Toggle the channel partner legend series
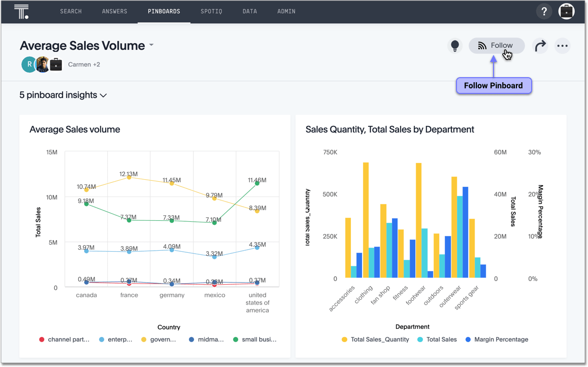Screen dimensions: 588x367 [x=65, y=340]
